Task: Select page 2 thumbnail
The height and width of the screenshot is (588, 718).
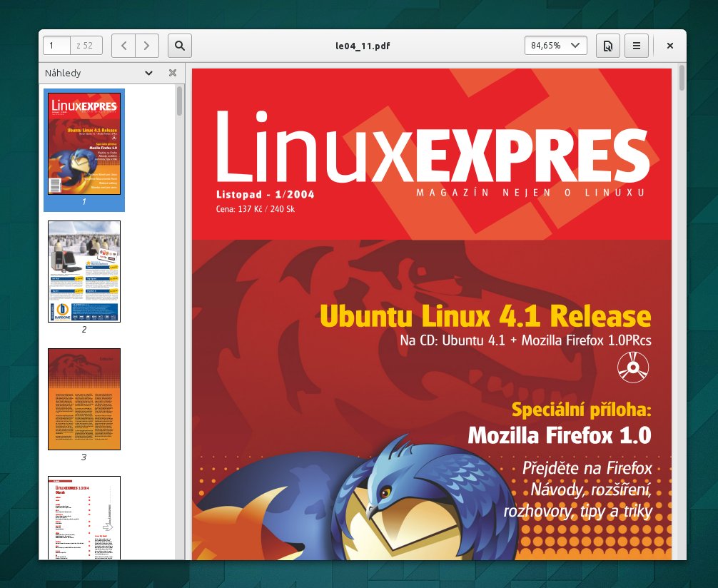Action: [84, 272]
